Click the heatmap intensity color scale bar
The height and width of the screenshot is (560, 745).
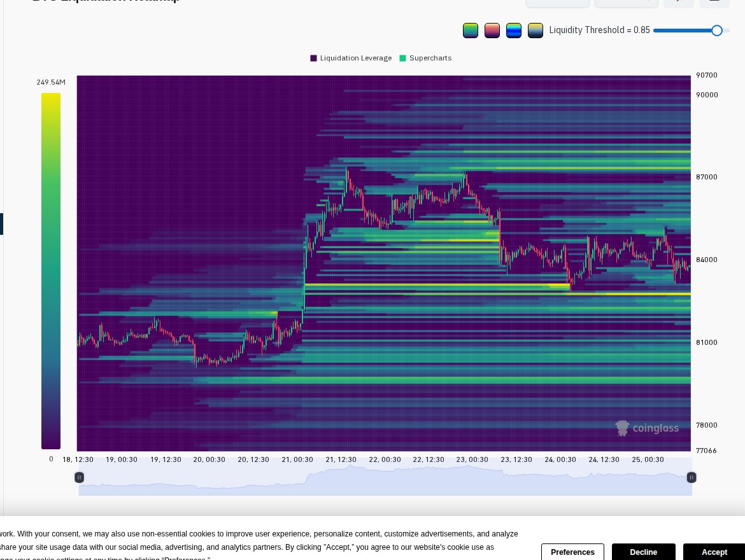pyautogui.click(x=51, y=270)
